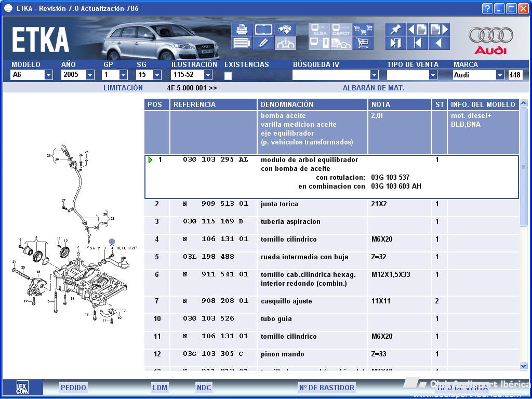
Task: Click the Nº DE BASTIDOR button
Action: (x=327, y=388)
